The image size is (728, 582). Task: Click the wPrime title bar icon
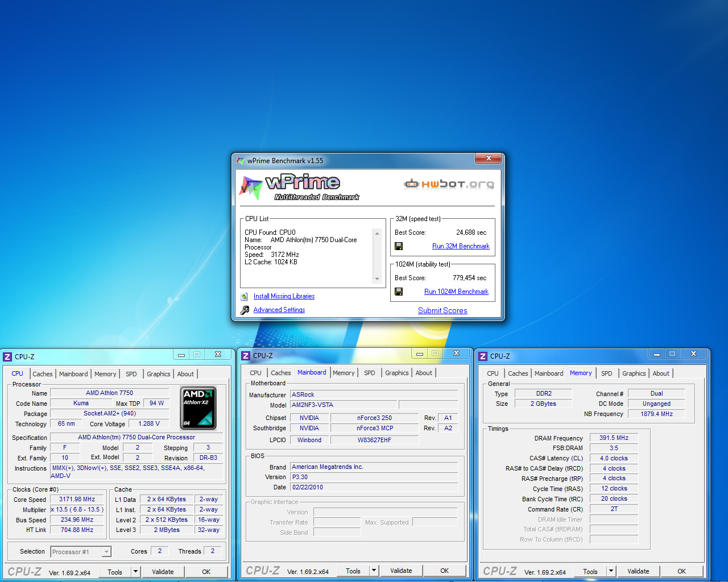pos(240,161)
